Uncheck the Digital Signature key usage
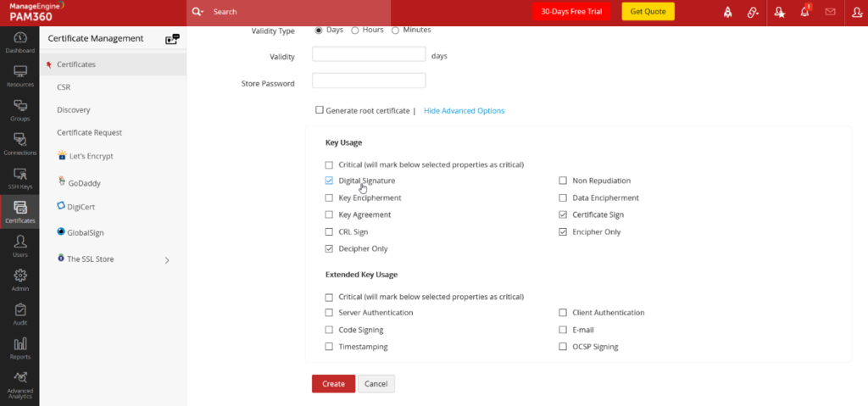 (x=329, y=181)
